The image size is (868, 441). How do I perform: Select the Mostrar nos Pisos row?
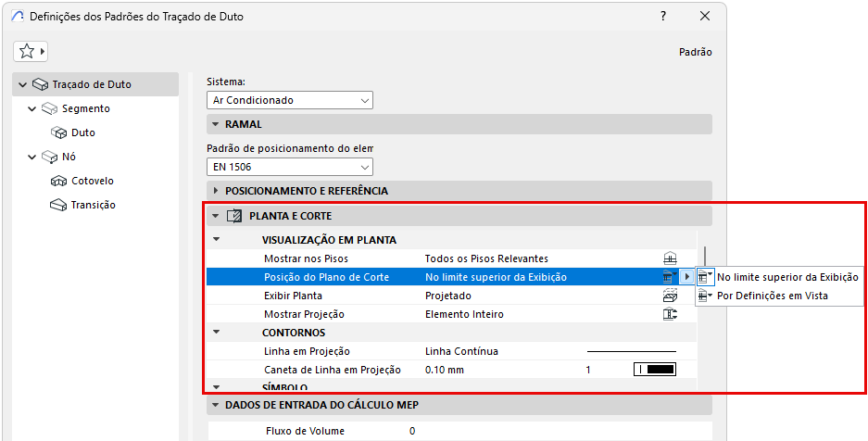451,258
